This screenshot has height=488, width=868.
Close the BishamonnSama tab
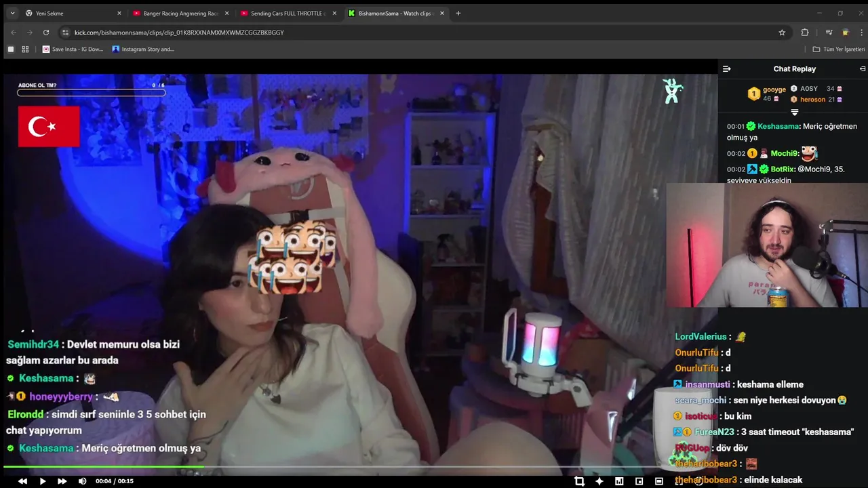(x=442, y=13)
